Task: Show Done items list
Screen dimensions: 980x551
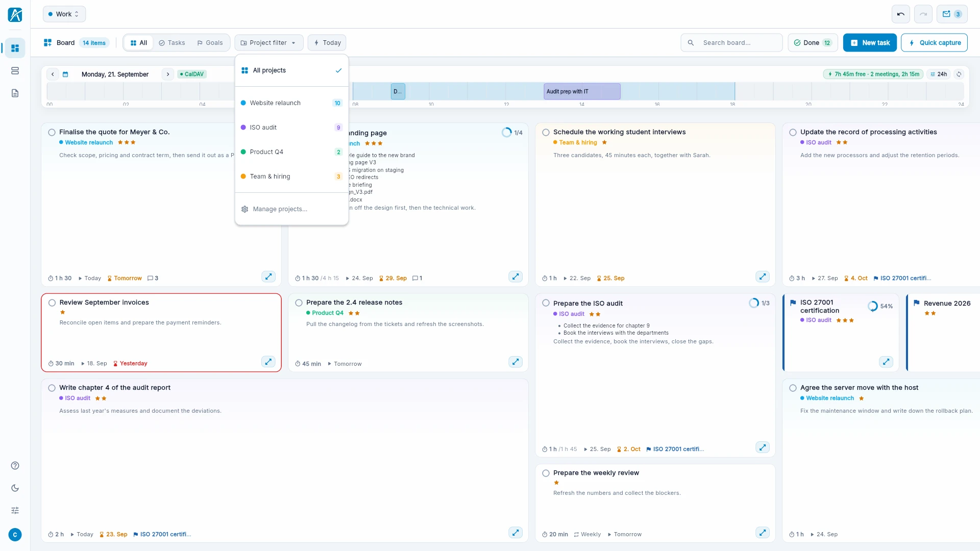Action: click(x=813, y=43)
